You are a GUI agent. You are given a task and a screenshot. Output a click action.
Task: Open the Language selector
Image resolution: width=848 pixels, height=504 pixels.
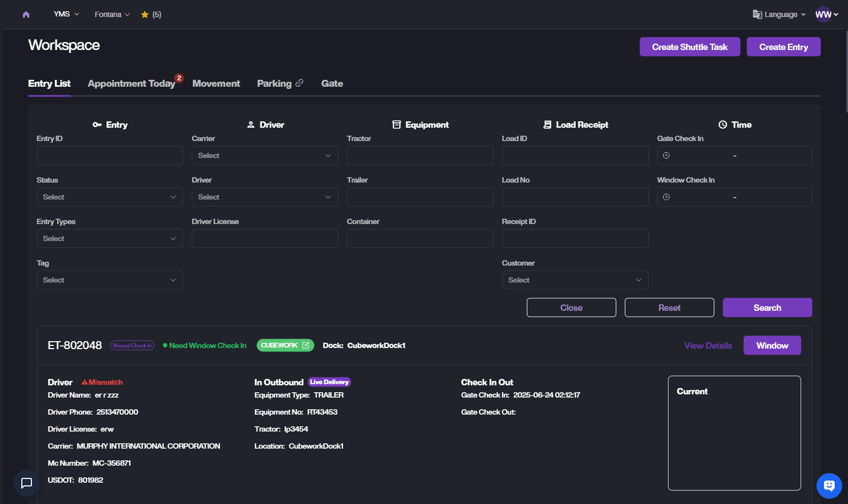point(779,14)
